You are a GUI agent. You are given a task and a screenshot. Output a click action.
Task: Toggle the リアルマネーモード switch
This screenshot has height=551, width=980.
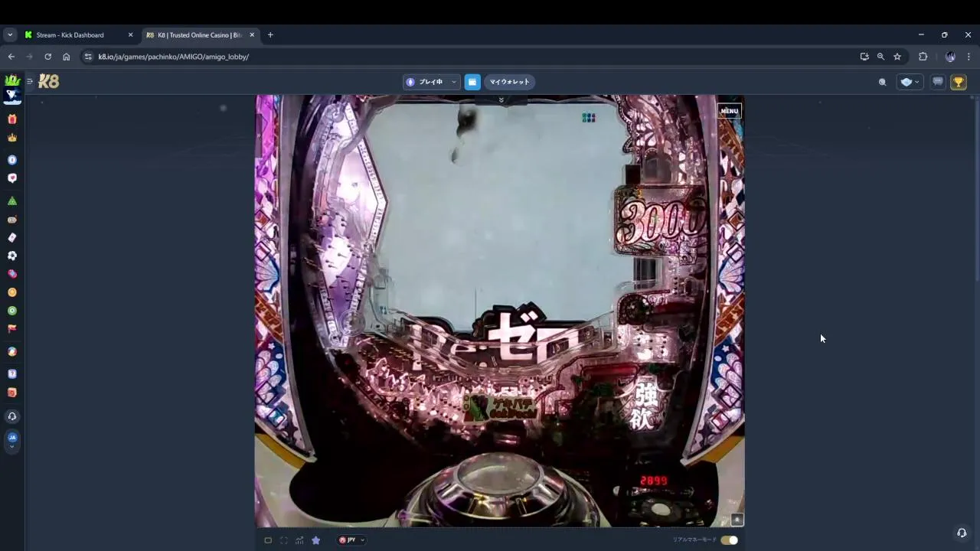(x=729, y=540)
